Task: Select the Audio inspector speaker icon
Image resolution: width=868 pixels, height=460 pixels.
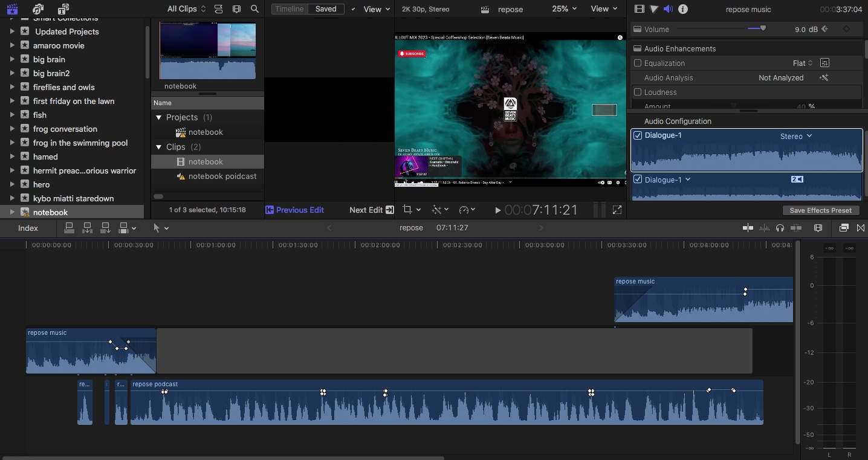Action: [x=668, y=9]
